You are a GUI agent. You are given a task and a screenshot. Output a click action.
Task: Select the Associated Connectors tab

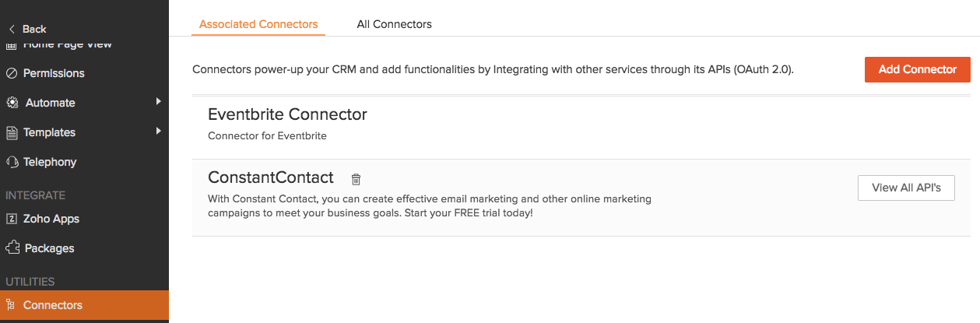click(258, 24)
